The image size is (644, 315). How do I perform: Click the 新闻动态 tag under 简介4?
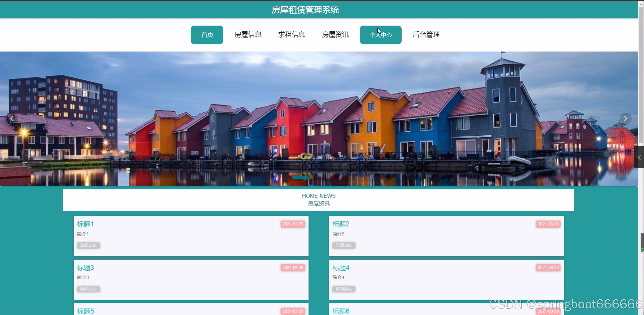tap(343, 289)
